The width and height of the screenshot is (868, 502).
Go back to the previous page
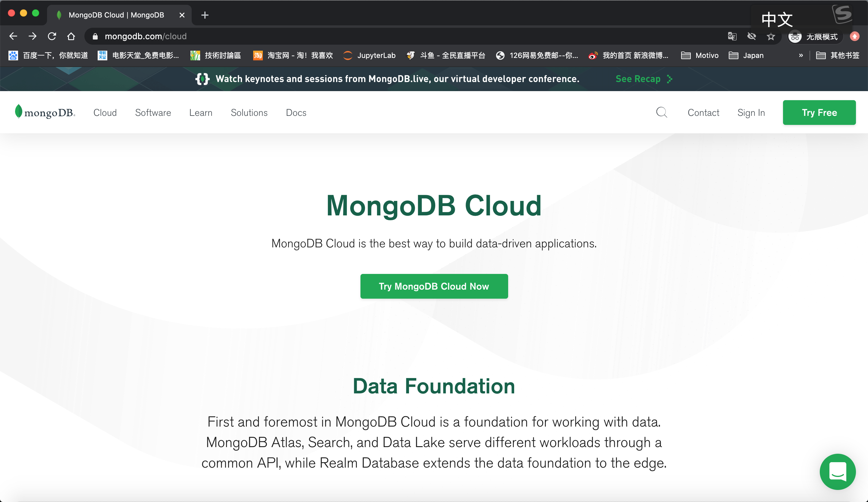coord(13,36)
